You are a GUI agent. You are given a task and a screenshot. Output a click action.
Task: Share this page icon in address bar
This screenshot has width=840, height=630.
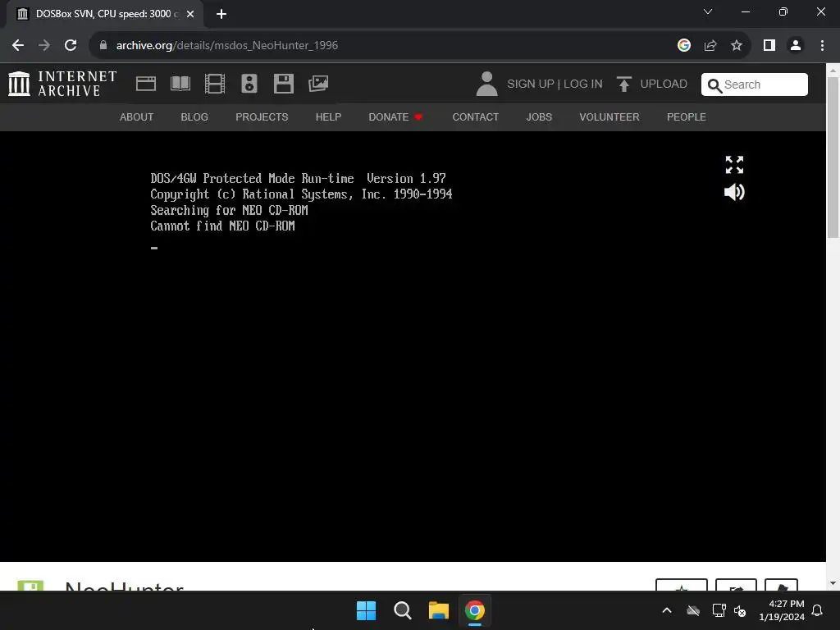[x=710, y=46]
